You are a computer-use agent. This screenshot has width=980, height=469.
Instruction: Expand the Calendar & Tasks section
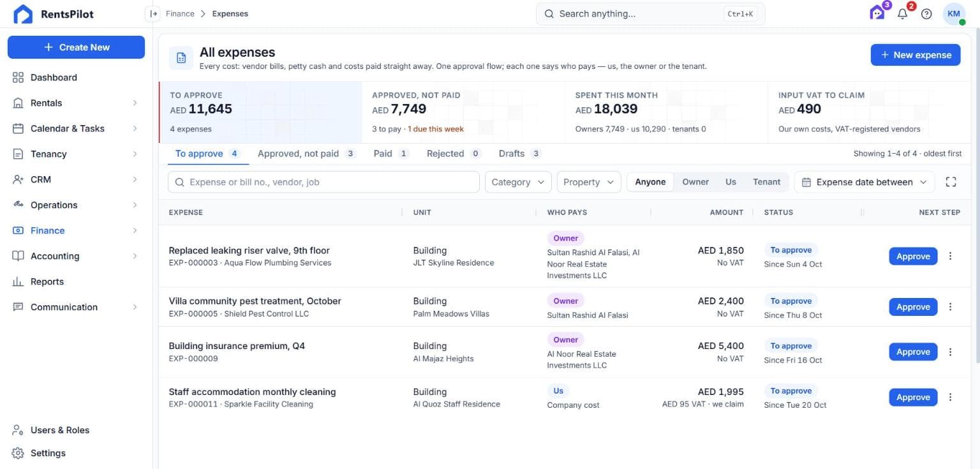tap(76, 128)
